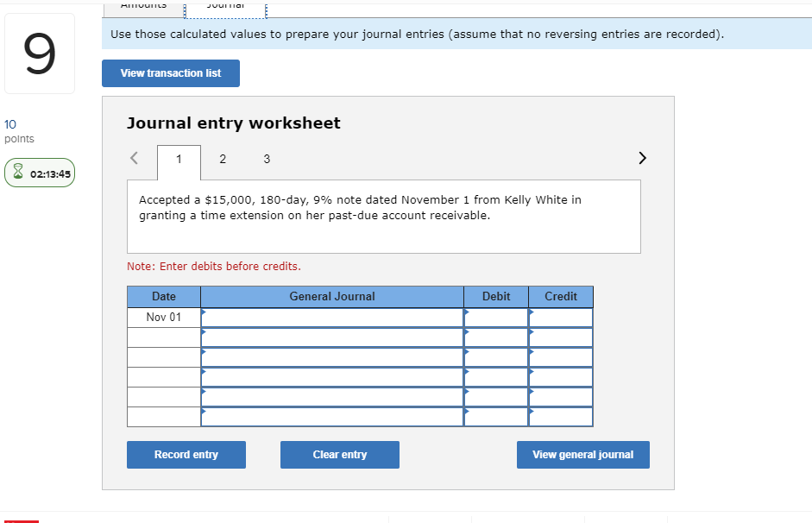Click the Credit cell in the Nov 01 row

tap(561, 318)
